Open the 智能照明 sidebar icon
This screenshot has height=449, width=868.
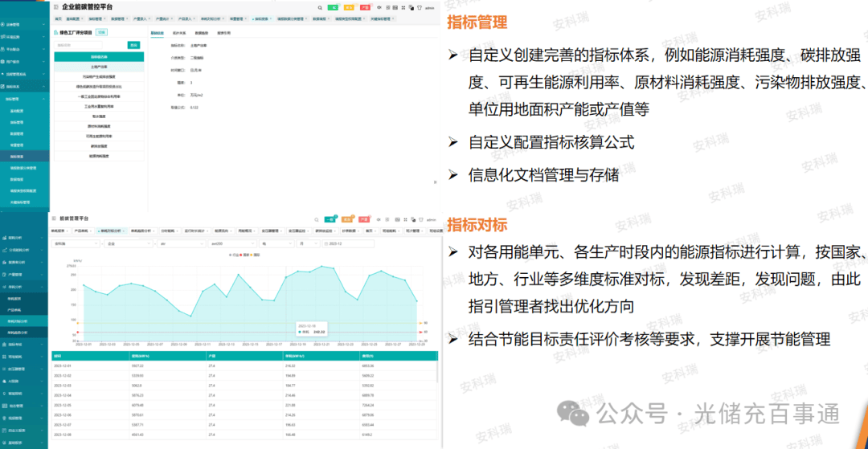[x=4, y=393]
